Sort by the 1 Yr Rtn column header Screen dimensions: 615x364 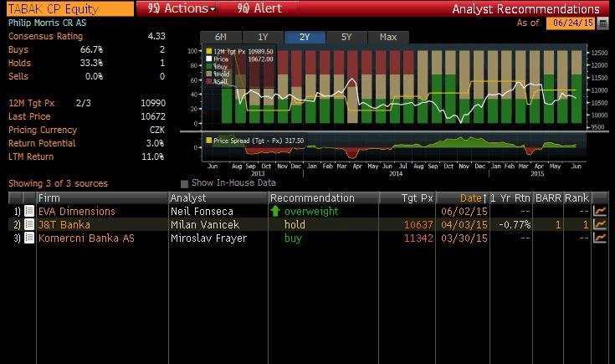coord(510,198)
